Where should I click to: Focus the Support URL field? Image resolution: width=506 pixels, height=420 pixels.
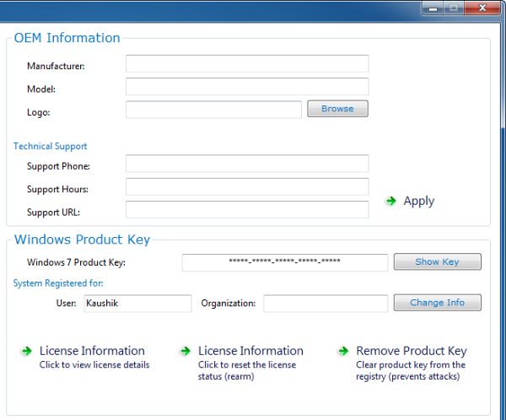[x=247, y=209]
